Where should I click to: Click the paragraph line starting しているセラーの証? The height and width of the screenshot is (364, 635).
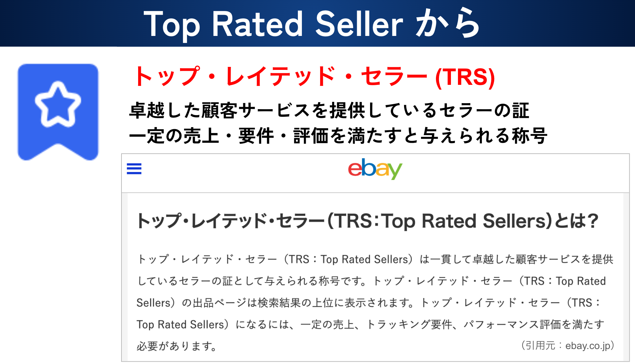point(371,281)
